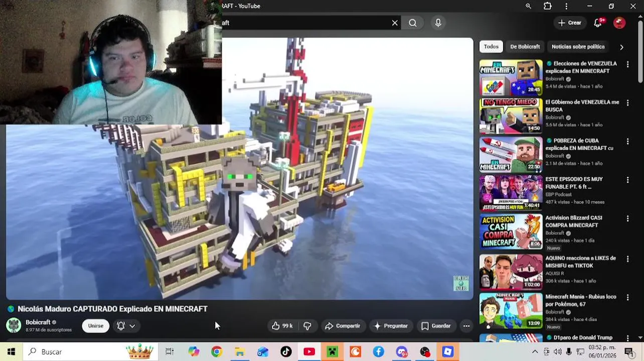Open Google Chrome from the taskbar
644x361 pixels.
216,352
